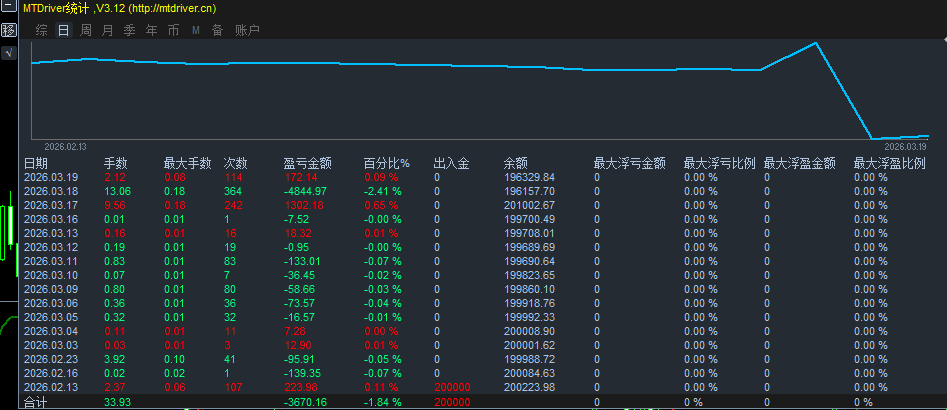The image size is (947, 410).
Task: Select the 日 daily statistics tab
Action: (x=63, y=30)
